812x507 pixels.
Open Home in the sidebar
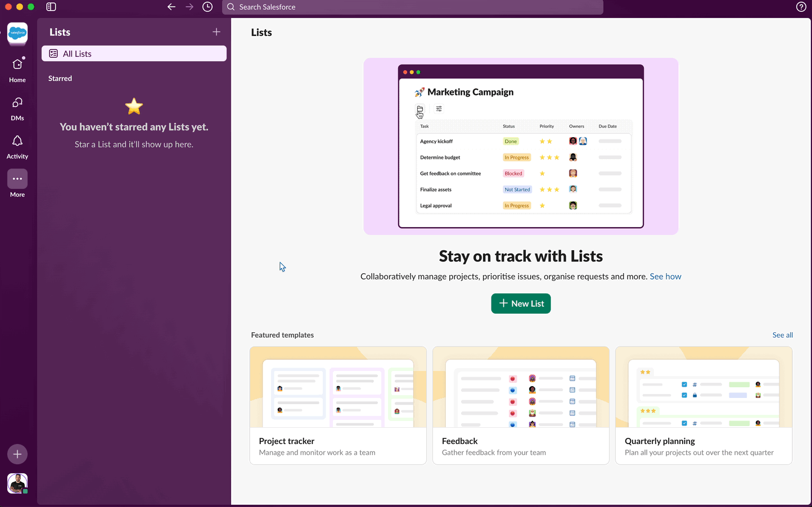(17, 67)
